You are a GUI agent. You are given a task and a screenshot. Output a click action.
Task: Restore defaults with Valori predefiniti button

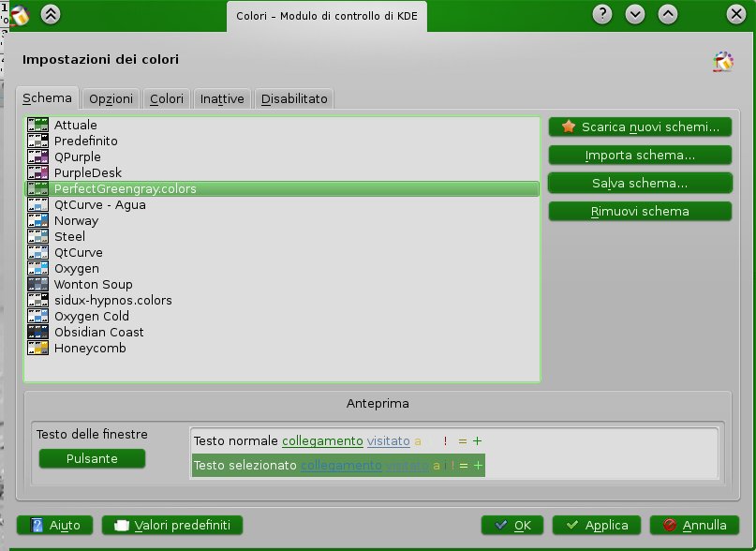click(x=172, y=525)
